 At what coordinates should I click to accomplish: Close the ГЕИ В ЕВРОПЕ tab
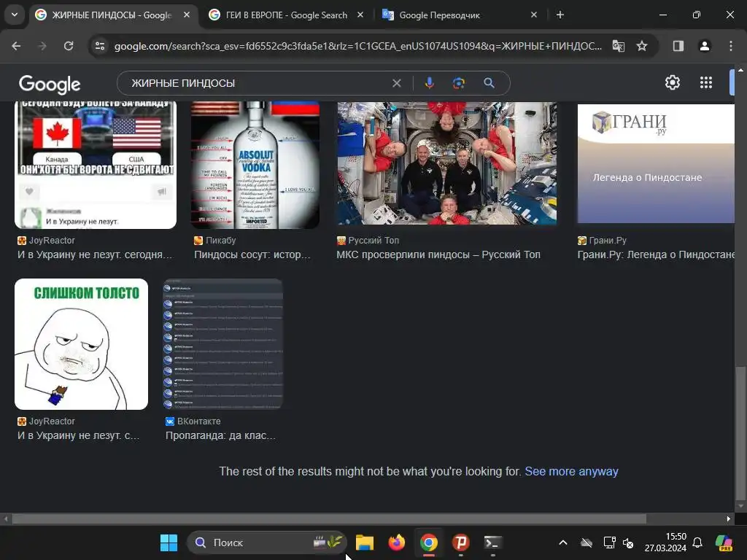click(360, 15)
